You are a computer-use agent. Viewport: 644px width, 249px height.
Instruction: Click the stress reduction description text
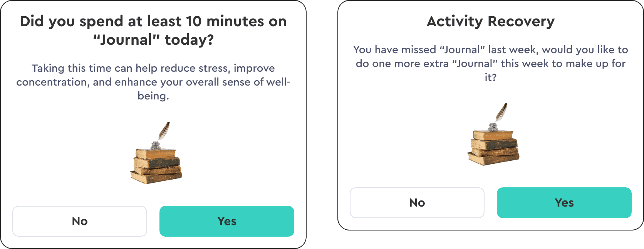[153, 82]
